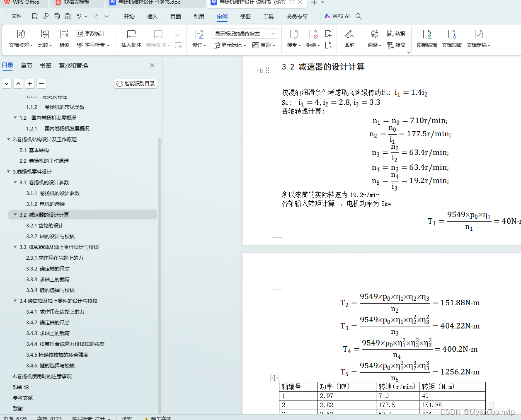Click the undo arrow icon
The image size is (521, 420).
pyautogui.click(x=79, y=16)
